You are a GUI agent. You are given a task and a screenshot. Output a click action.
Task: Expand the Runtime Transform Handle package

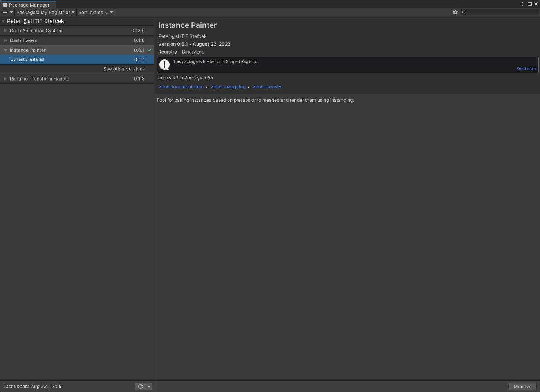click(x=5, y=79)
